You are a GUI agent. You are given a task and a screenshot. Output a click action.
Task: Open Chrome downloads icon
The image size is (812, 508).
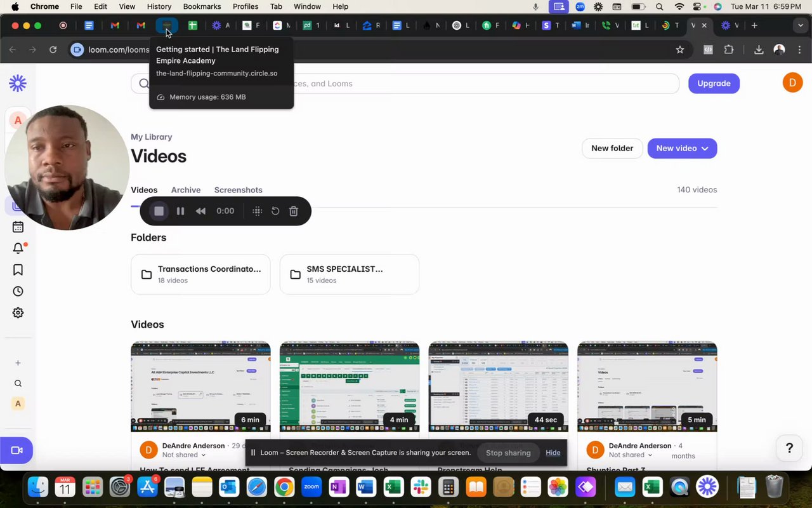coord(758,50)
